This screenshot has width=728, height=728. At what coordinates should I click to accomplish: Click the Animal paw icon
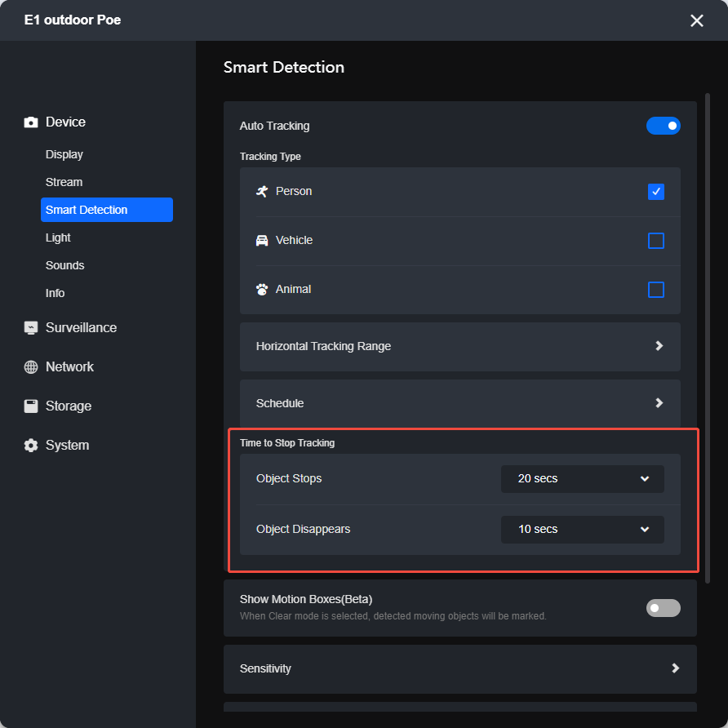262,289
